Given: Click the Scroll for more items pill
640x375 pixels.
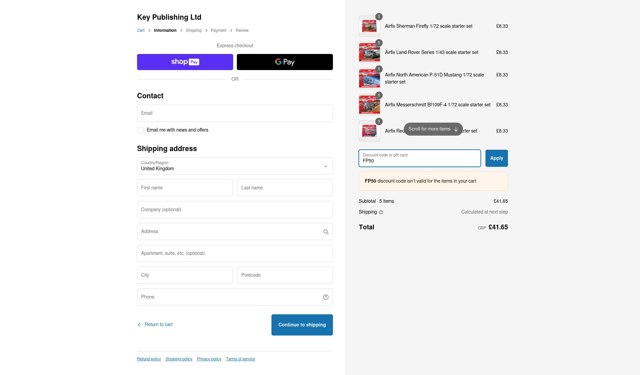Looking at the screenshot, I should click(x=433, y=129).
